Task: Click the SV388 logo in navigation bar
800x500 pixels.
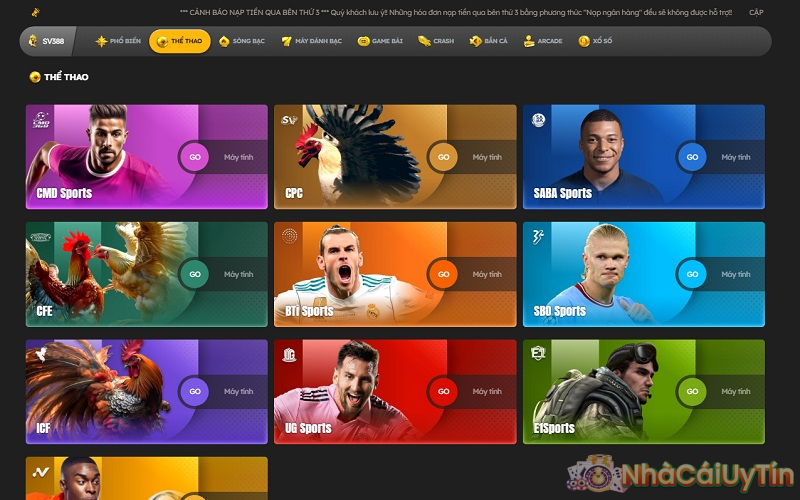Action: point(46,41)
